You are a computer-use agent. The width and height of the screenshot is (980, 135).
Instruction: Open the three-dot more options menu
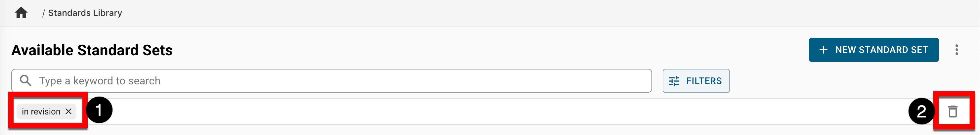click(957, 50)
